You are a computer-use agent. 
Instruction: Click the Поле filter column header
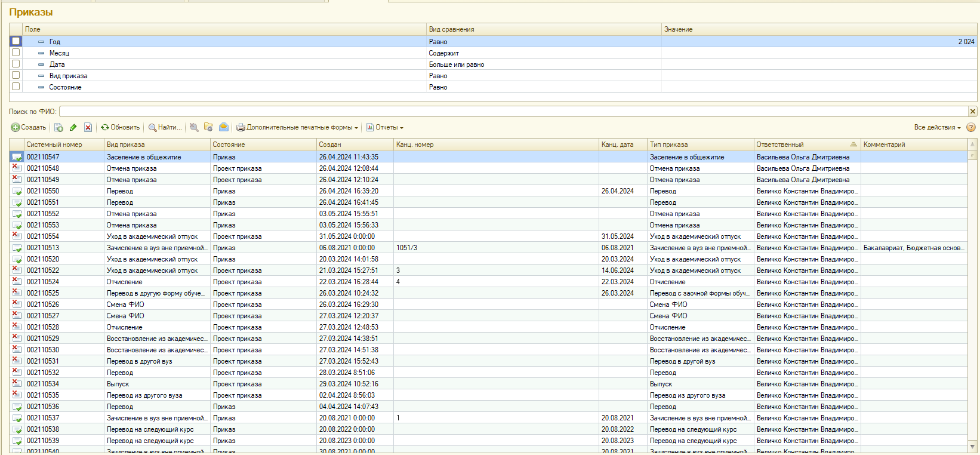click(x=224, y=29)
